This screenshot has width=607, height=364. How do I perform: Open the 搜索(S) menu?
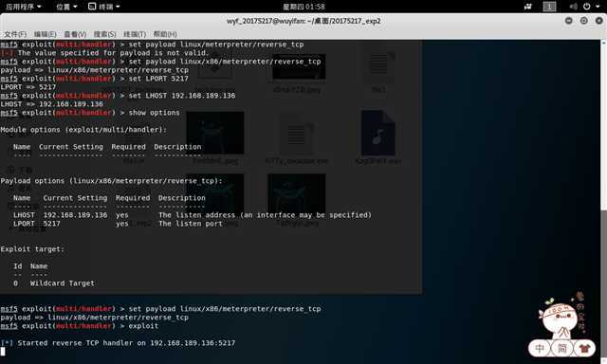point(105,34)
